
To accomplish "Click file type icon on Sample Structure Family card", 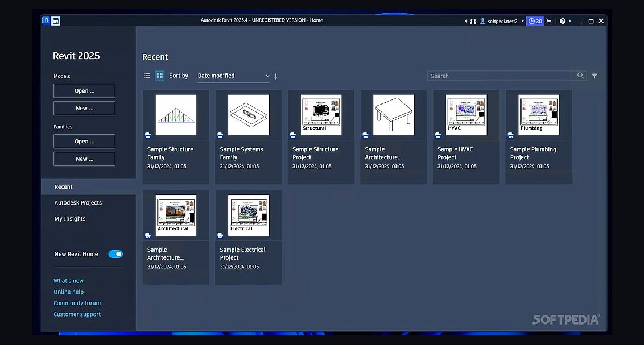I will (148, 135).
